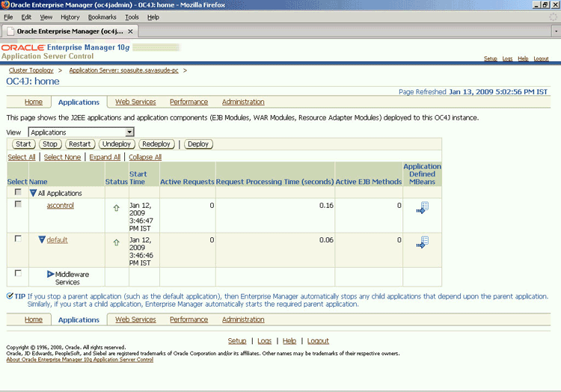Click the footer Logs link

264,341
